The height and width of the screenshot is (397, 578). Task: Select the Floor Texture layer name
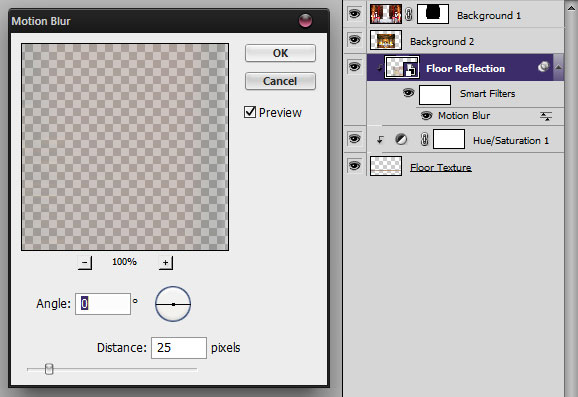coord(441,167)
